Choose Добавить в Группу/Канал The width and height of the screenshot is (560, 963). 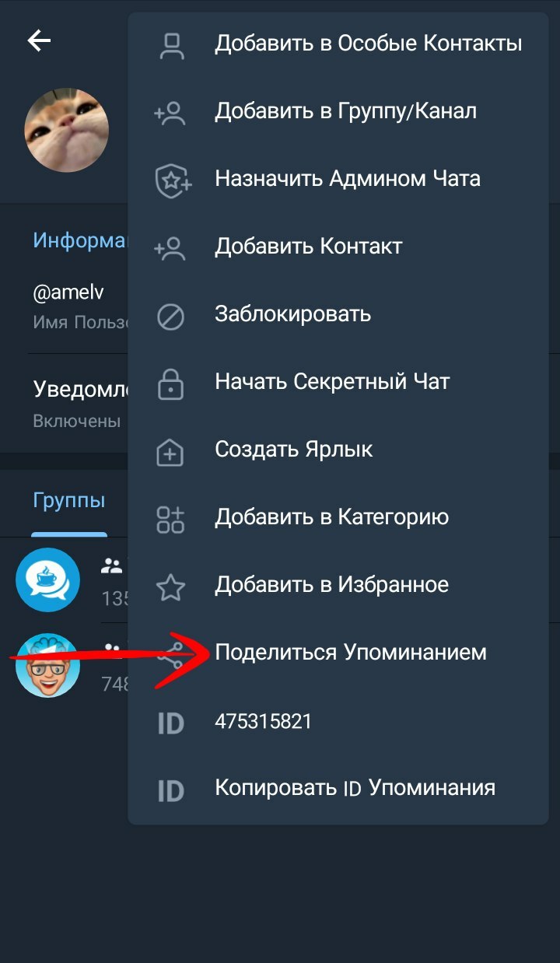tap(345, 112)
